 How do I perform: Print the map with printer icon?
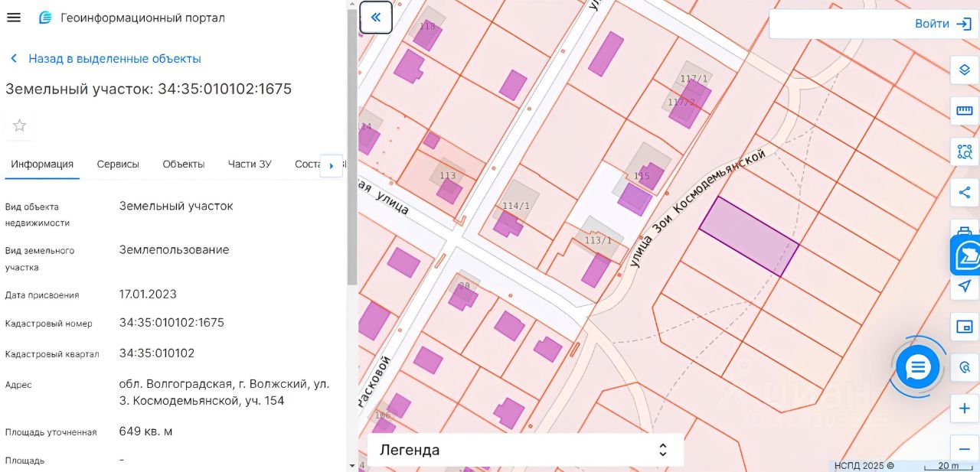(965, 227)
